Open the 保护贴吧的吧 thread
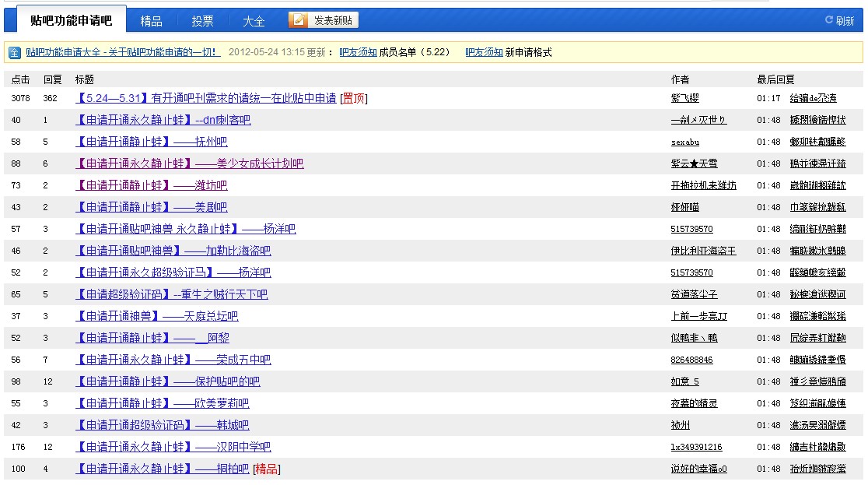The height and width of the screenshot is (485, 868). pyautogui.click(x=168, y=381)
